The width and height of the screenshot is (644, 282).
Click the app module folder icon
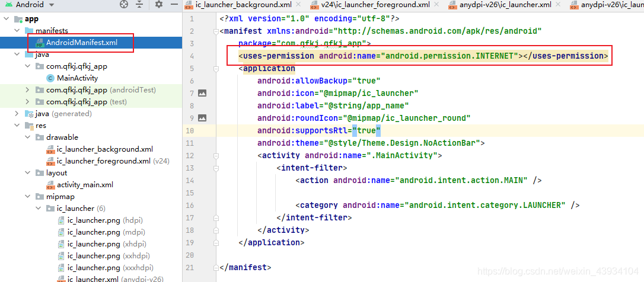pyautogui.click(x=18, y=20)
